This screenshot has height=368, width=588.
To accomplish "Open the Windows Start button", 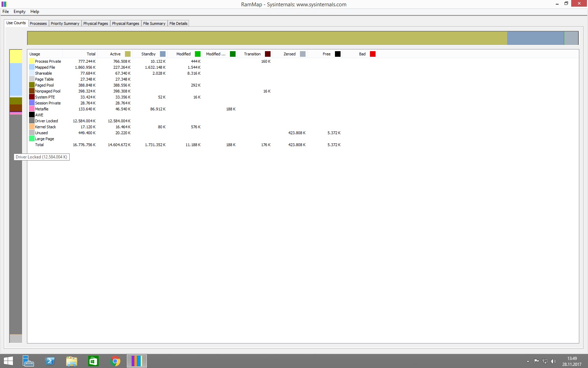I will pos(8,361).
